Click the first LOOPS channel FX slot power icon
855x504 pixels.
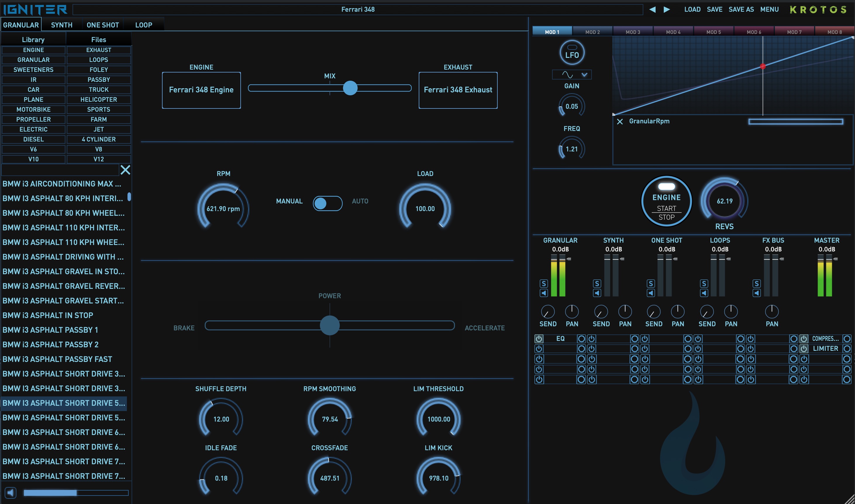point(698,339)
